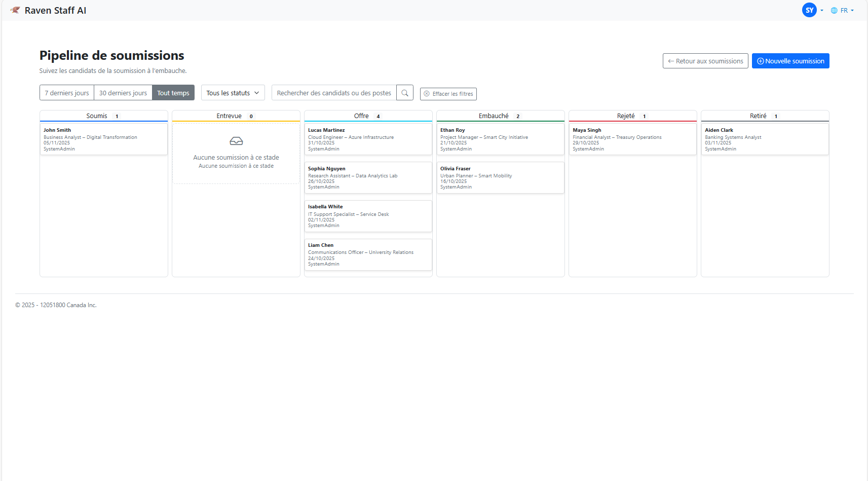This screenshot has height=481, width=868.
Task: Open Ethan Roy's hired card
Action: click(x=501, y=139)
